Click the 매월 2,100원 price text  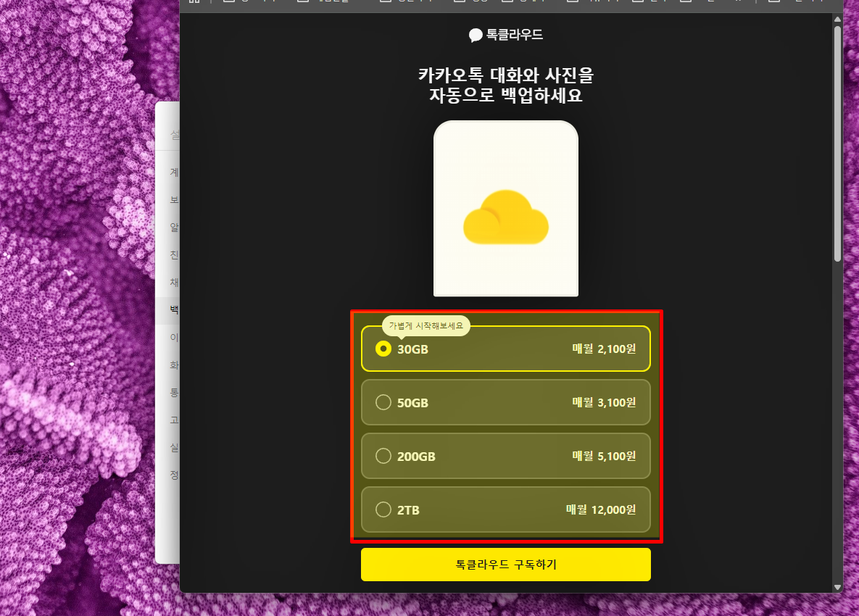[x=604, y=349]
